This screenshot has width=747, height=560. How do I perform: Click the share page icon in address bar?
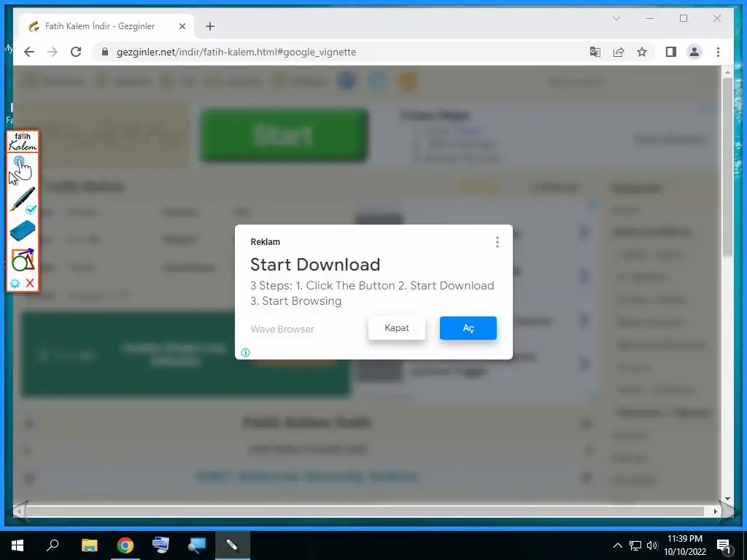pos(619,52)
